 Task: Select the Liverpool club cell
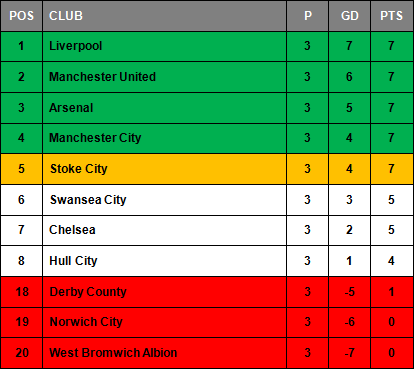point(164,46)
